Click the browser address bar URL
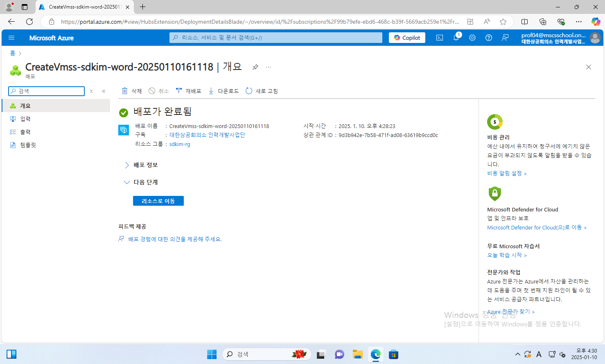 coord(260,22)
